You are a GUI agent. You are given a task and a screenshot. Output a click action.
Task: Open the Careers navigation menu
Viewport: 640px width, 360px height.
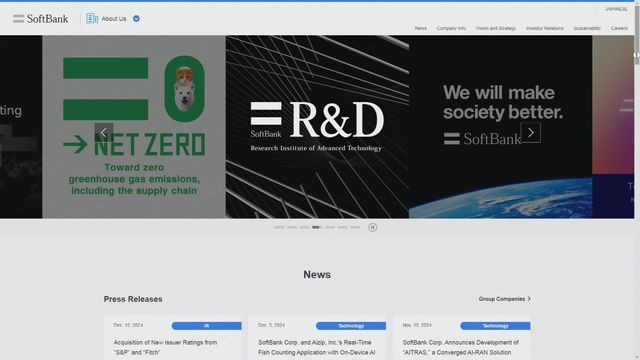(x=619, y=28)
